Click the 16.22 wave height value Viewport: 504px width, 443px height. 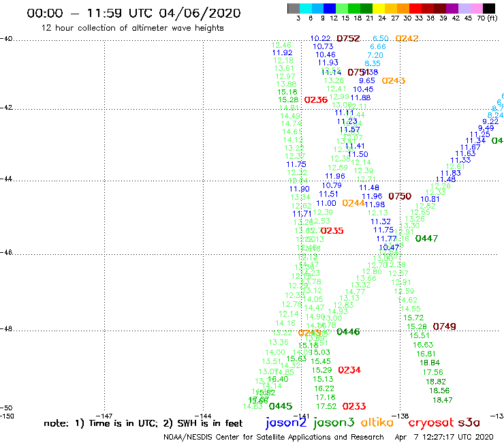click(324, 388)
